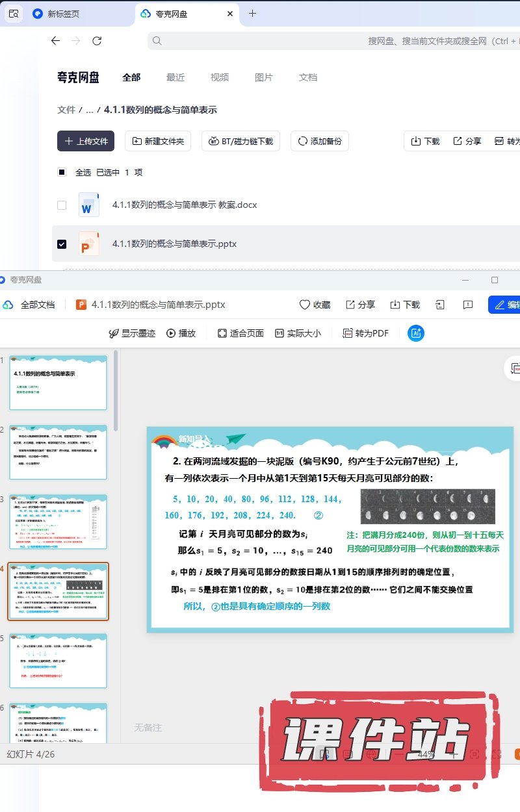Screen dimensions: 520x812
Task: Click 适合页面 fit to page
Action: [x=240, y=333]
